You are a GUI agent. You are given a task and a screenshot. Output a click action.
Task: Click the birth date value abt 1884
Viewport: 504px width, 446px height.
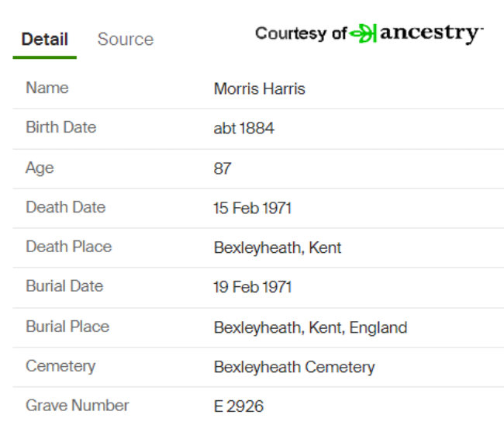pyautogui.click(x=244, y=128)
